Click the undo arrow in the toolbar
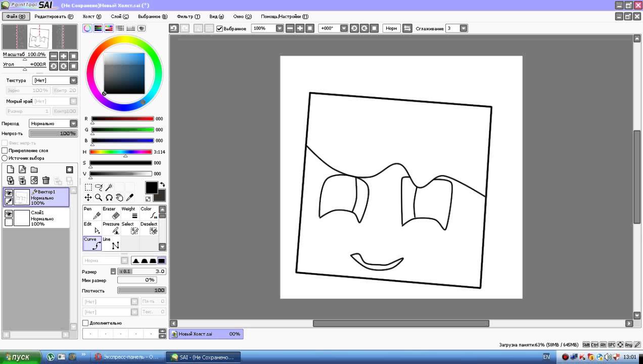Image resolution: width=643 pixels, height=364 pixels. (x=173, y=28)
